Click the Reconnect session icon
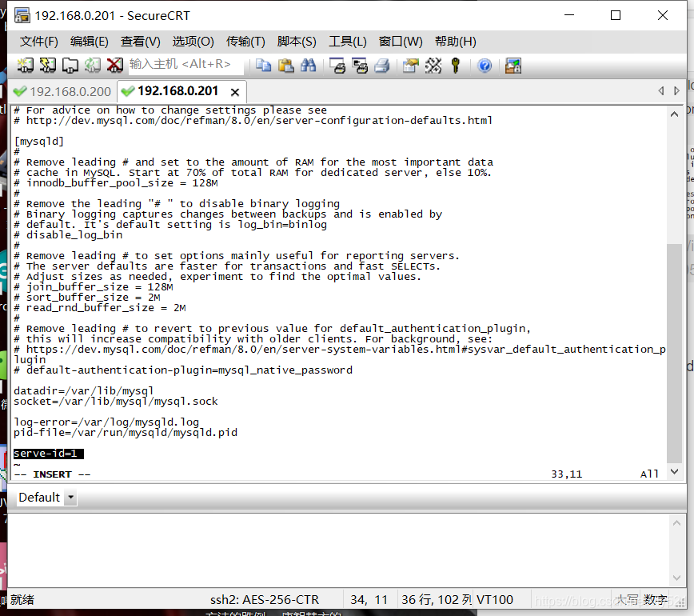The width and height of the screenshot is (694, 616). pos(93,65)
